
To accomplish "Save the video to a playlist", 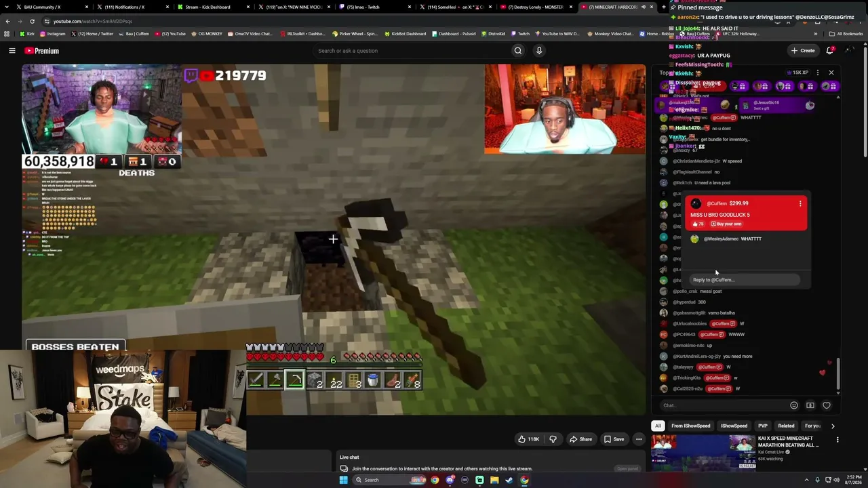I will (x=614, y=439).
